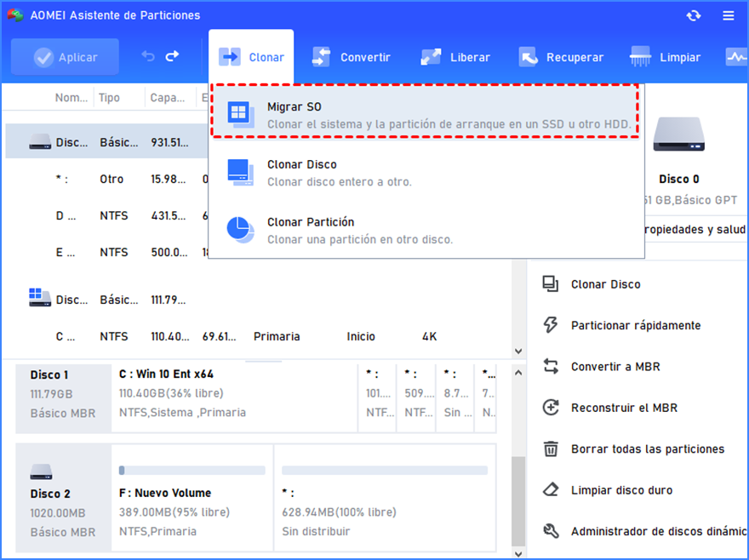Click the 509... NTF partition block on Disco 1

pyautogui.click(x=416, y=398)
